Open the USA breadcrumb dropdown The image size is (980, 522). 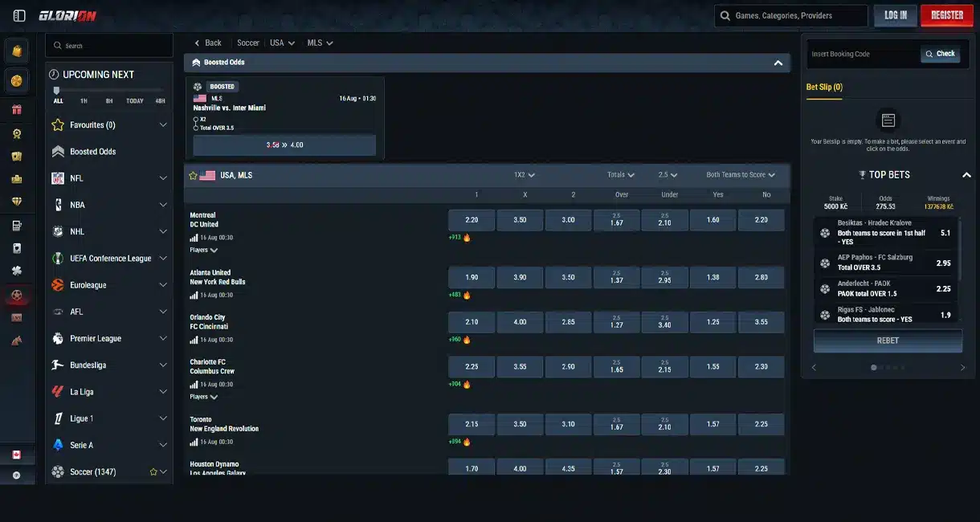tap(282, 43)
